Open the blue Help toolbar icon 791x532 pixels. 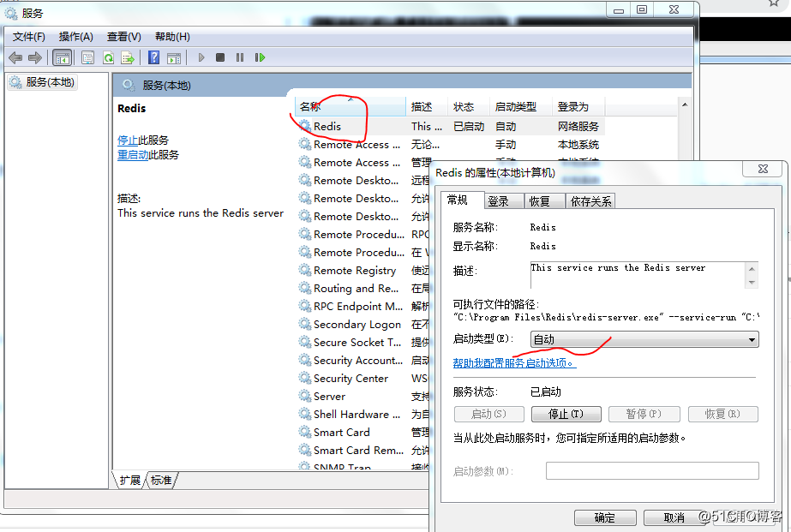pos(154,57)
